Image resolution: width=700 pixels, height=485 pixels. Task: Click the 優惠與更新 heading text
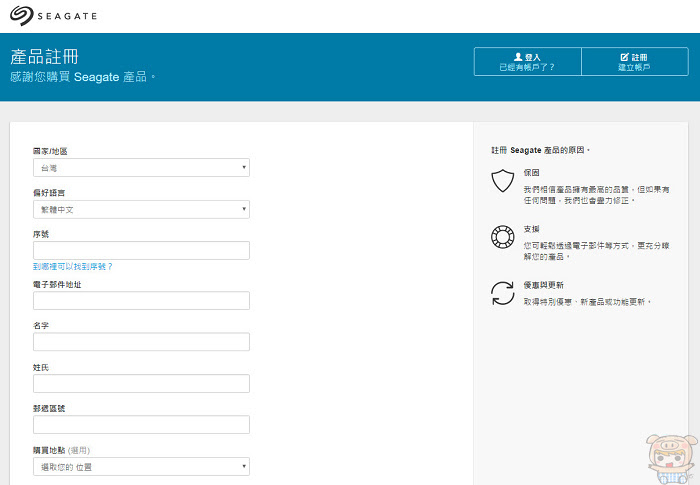coord(544,285)
